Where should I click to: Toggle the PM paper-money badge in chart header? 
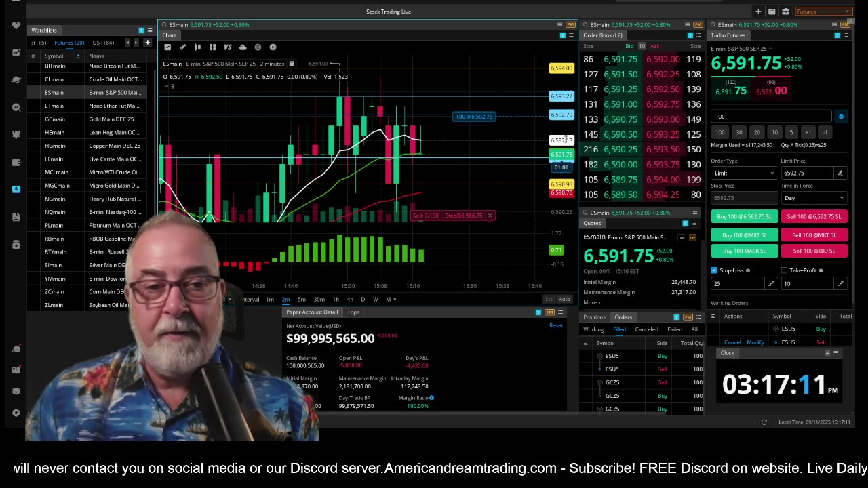[x=570, y=25]
